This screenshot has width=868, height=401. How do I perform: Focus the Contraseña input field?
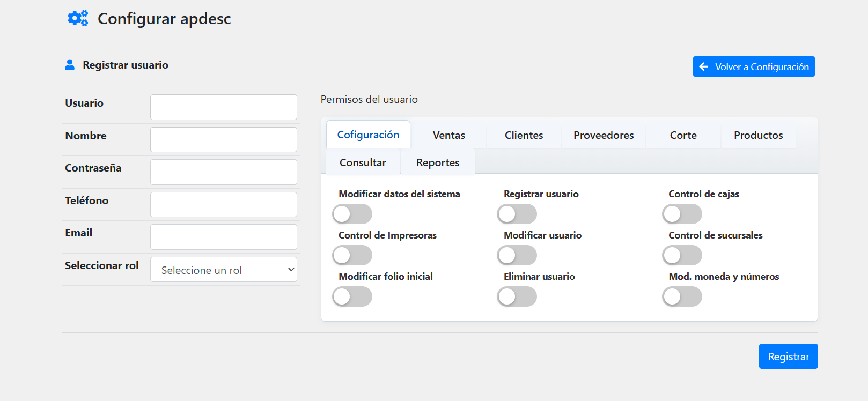[224, 172]
